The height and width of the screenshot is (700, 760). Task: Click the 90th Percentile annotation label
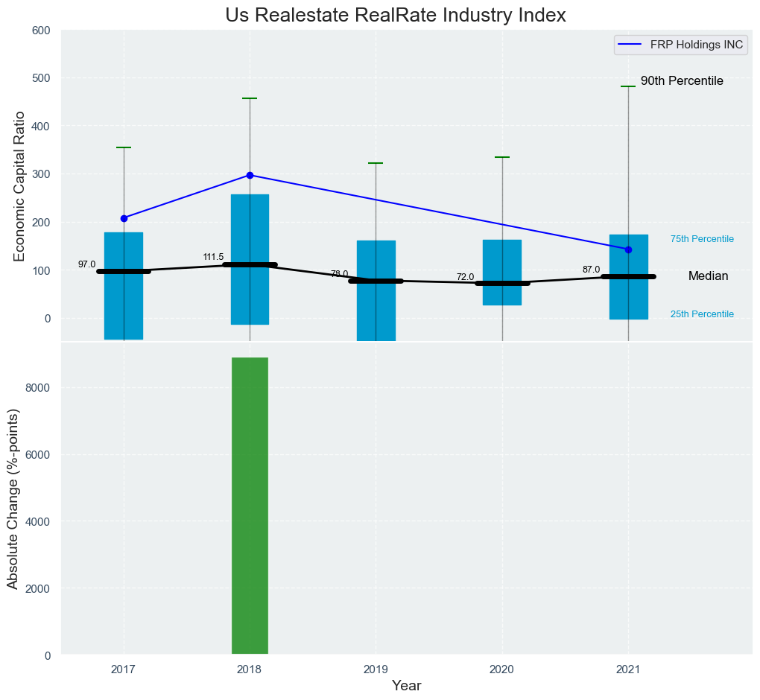click(682, 81)
